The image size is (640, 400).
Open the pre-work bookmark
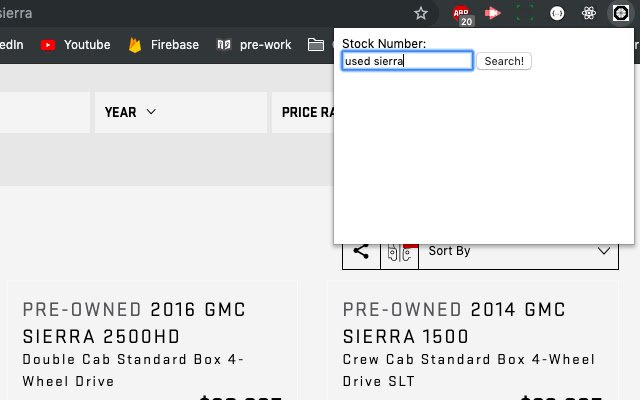pyautogui.click(x=254, y=44)
